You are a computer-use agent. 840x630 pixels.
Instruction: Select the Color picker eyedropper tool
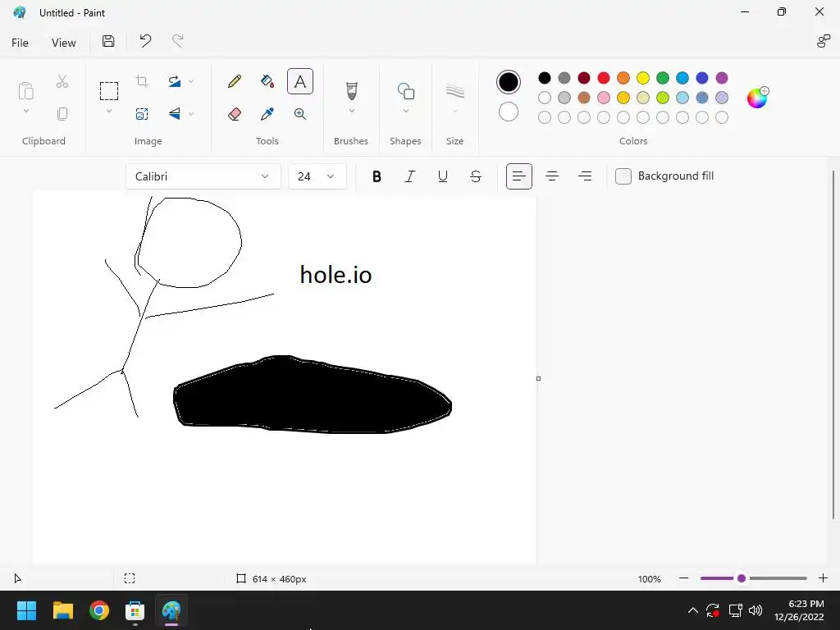267,113
